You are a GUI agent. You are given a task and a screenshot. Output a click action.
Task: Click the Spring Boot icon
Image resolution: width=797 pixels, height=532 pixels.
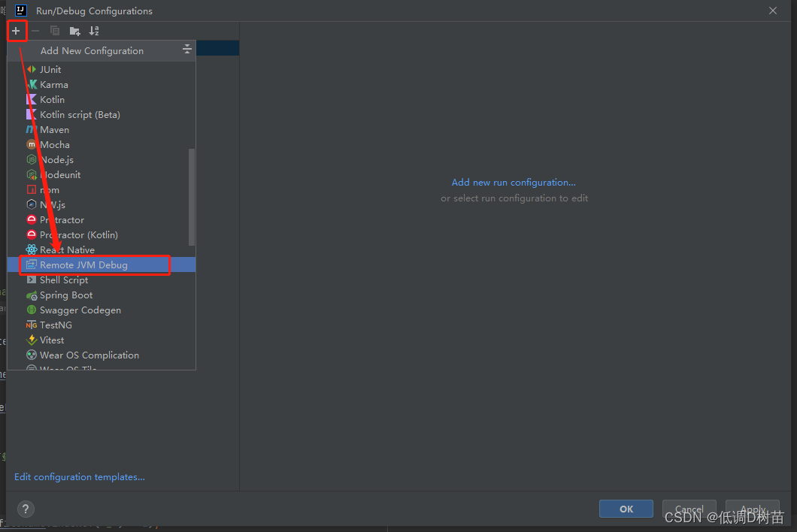[32, 295]
